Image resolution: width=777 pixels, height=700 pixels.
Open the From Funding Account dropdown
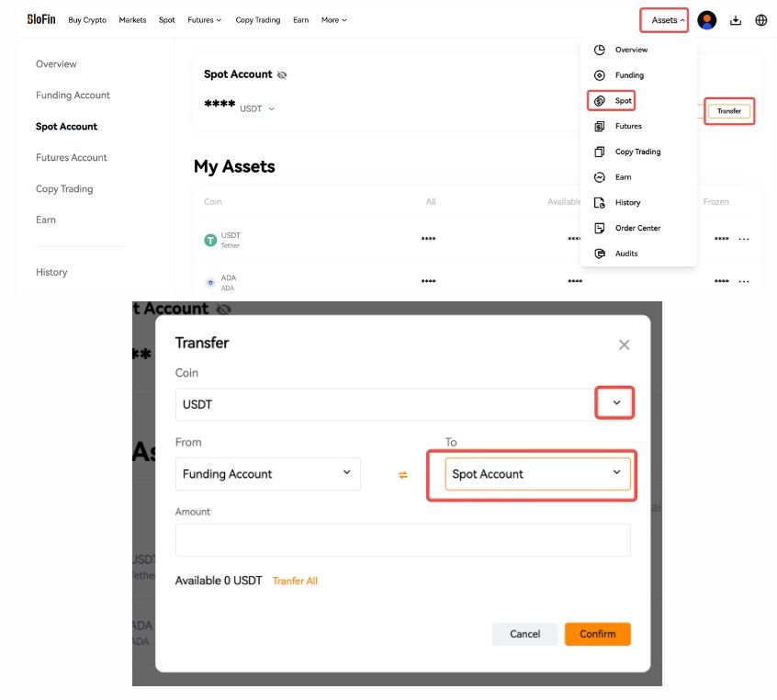click(267, 474)
